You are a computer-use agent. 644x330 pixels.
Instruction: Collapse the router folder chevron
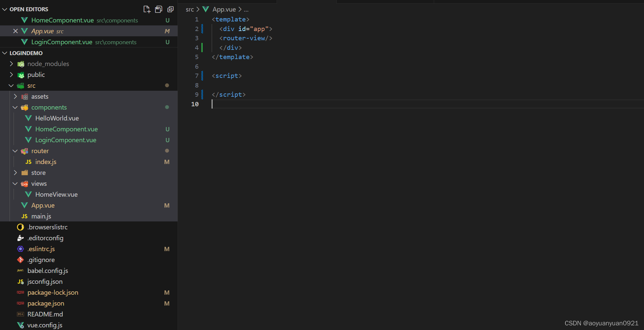tap(15, 151)
